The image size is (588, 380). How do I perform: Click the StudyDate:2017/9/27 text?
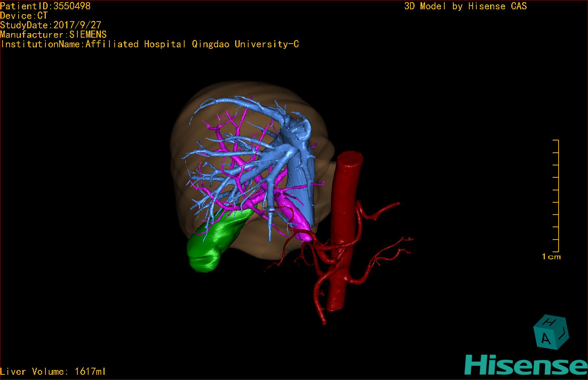pyautogui.click(x=51, y=25)
